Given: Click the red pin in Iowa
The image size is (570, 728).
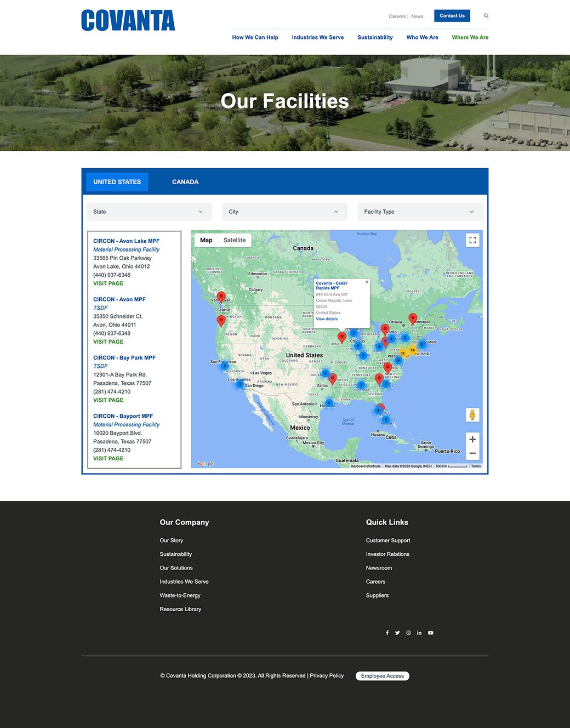Looking at the screenshot, I should click(341, 337).
